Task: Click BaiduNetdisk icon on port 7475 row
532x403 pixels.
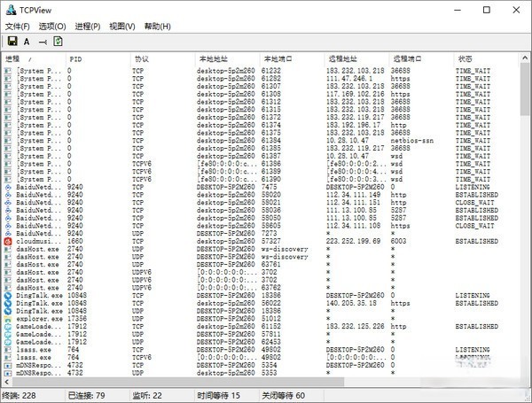Action: [8, 187]
